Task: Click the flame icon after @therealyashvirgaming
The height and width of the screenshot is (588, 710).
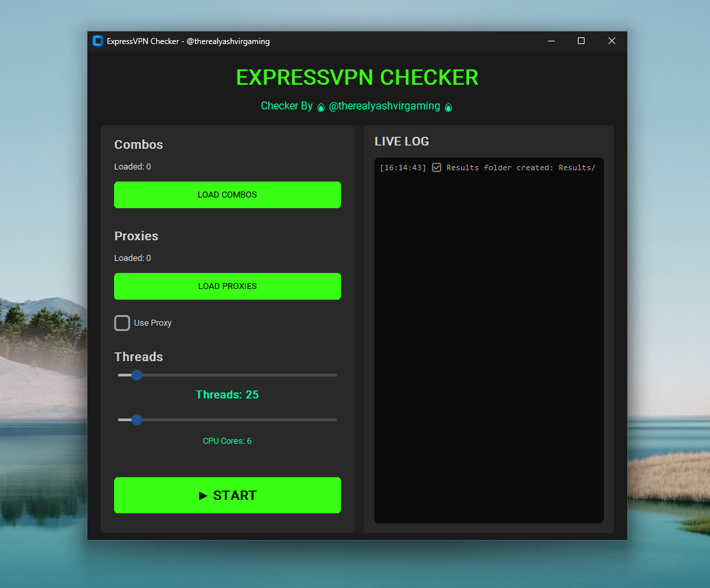Action: (448, 107)
